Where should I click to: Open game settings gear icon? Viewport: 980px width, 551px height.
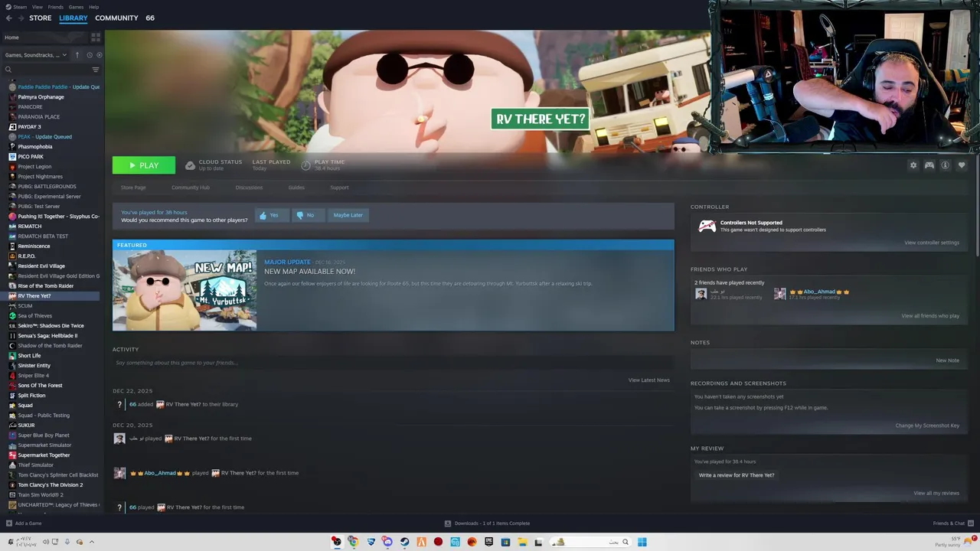(x=913, y=165)
